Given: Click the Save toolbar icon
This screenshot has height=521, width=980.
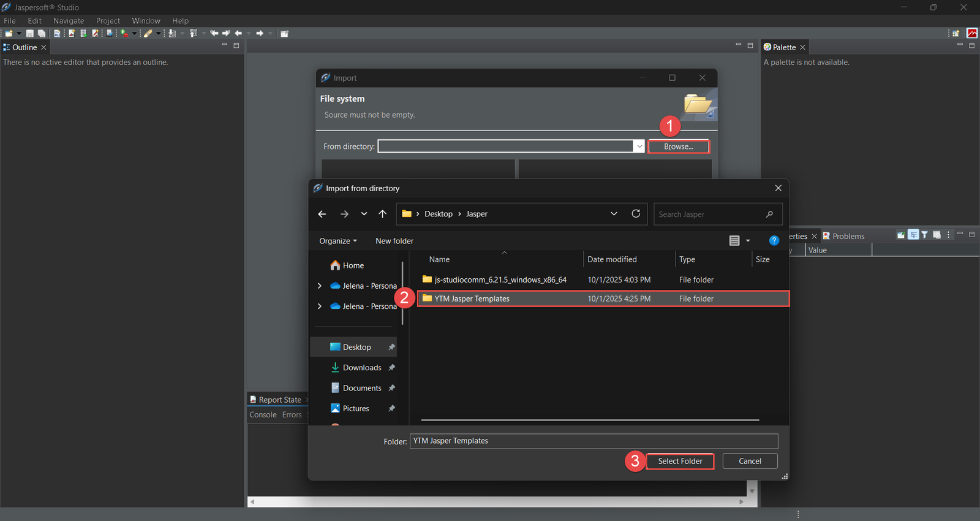Looking at the screenshot, I should tap(29, 34).
